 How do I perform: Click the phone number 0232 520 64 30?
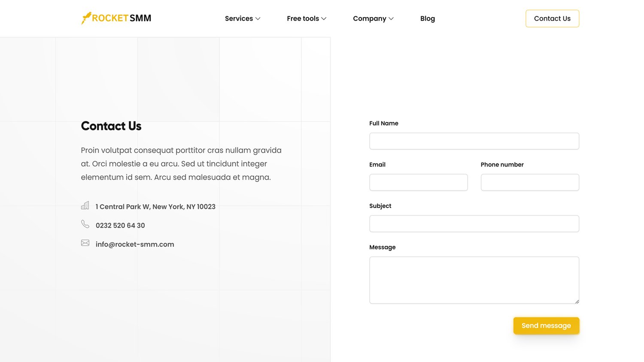pyautogui.click(x=120, y=226)
